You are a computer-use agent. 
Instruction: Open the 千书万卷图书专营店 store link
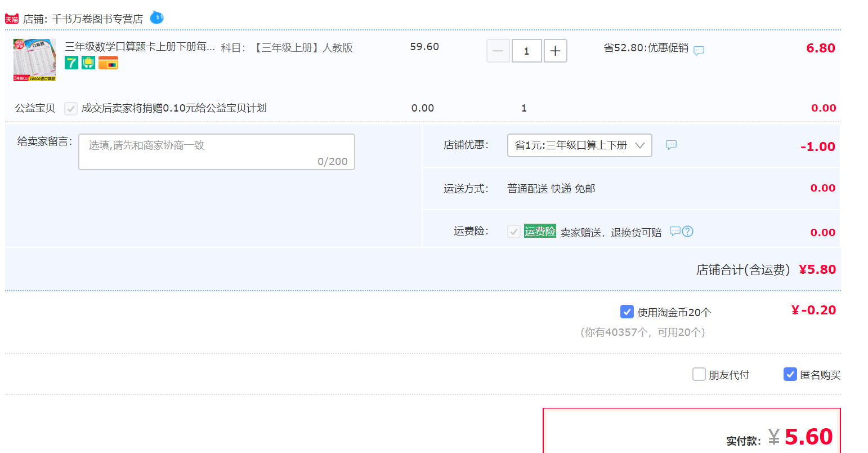97,19
